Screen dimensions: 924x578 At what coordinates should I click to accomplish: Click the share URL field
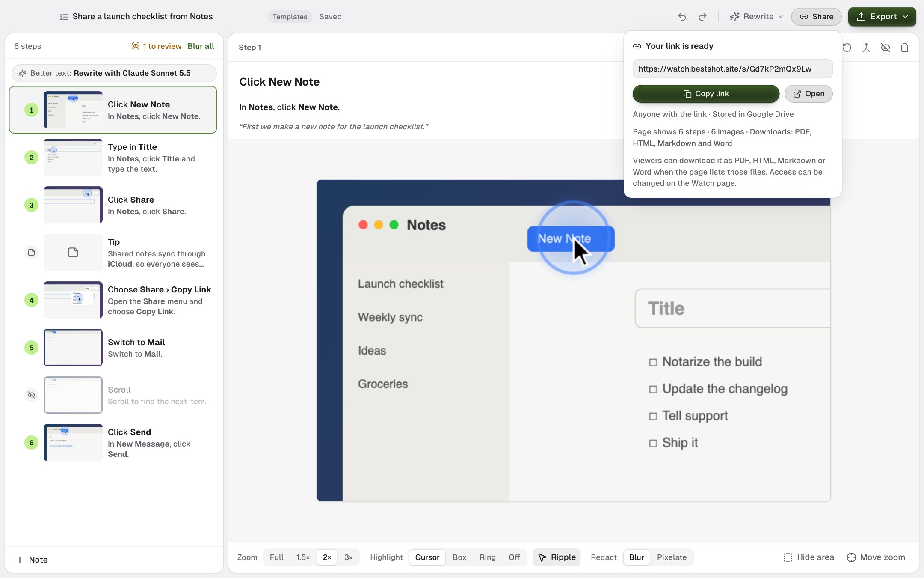732,69
